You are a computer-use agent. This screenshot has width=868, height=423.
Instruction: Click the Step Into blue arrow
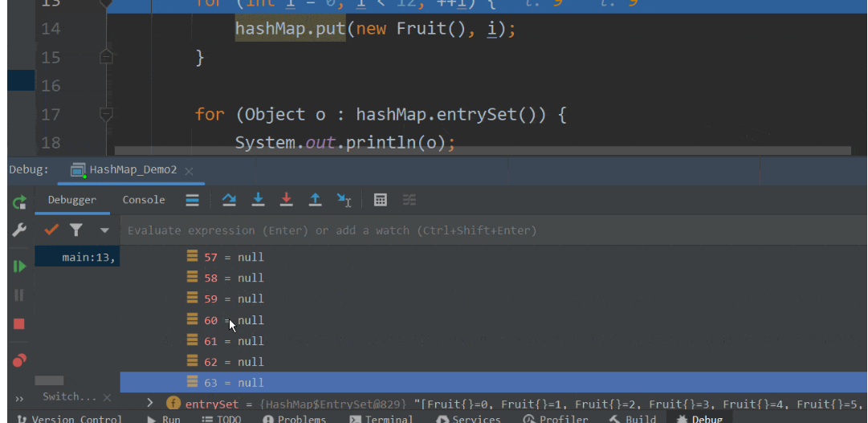pos(258,200)
